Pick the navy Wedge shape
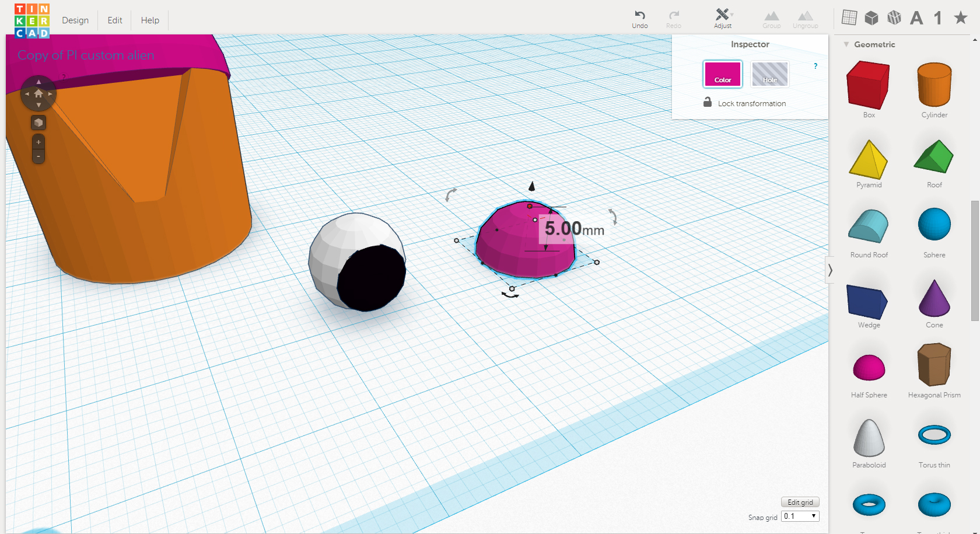The width and height of the screenshot is (980, 534). tap(867, 301)
